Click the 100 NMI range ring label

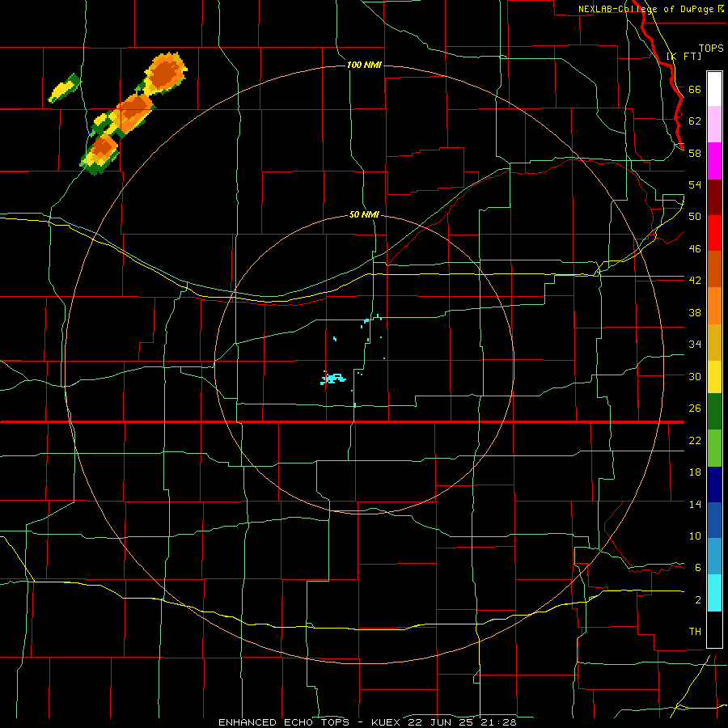(364, 65)
